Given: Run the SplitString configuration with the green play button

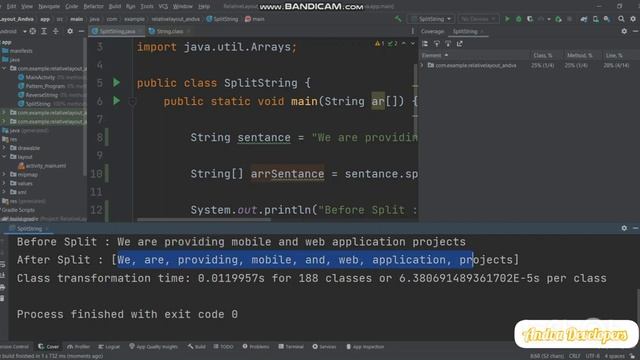Looking at the screenshot, I should tap(507, 19).
